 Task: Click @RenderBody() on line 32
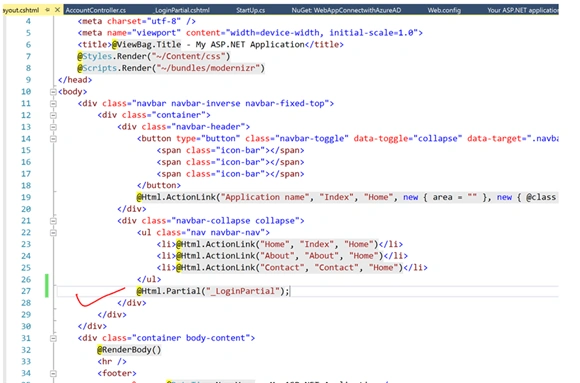129,350
